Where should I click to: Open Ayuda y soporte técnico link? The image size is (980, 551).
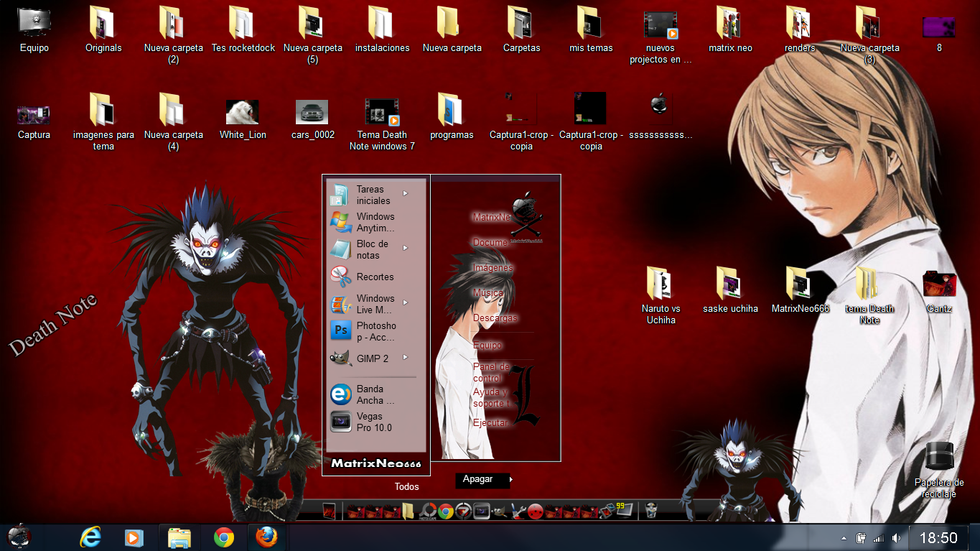pyautogui.click(x=491, y=397)
